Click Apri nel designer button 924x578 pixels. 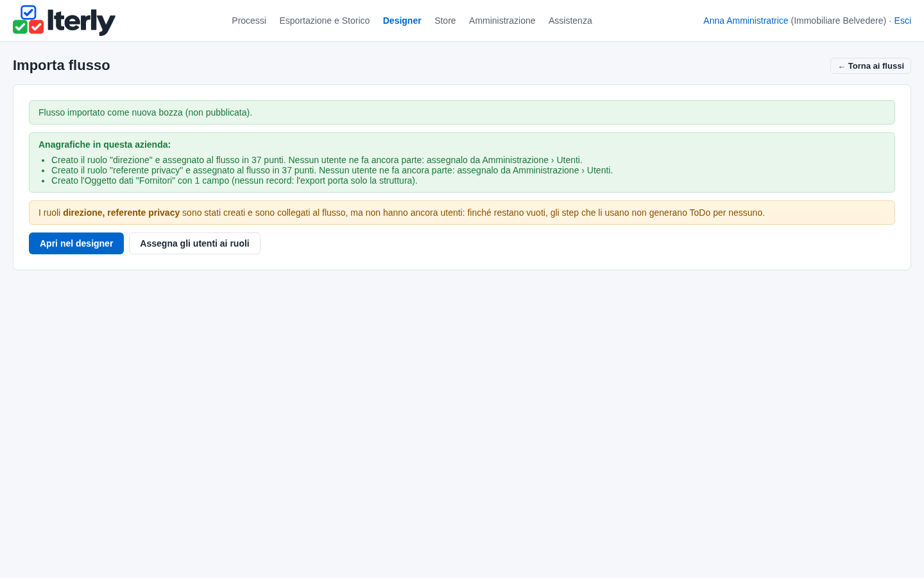(x=76, y=243)
